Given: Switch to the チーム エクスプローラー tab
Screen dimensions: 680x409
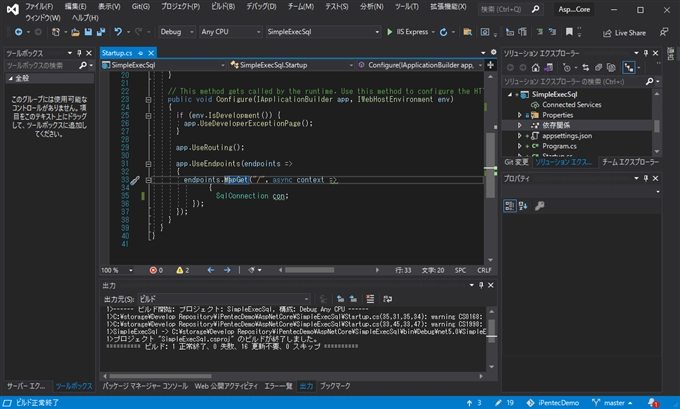Looking at the screenshot, I should click(x=630, y=162).
